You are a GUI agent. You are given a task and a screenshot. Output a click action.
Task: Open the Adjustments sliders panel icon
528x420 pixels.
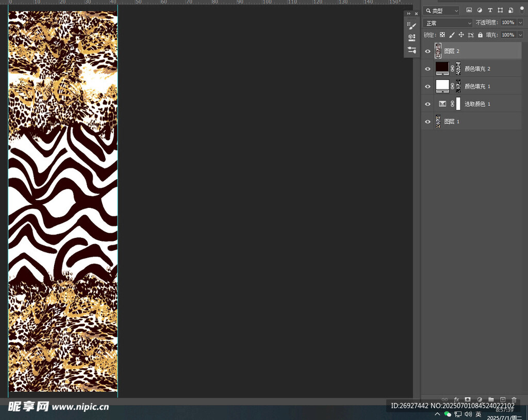pyautogui.click(x=411, y=50)
